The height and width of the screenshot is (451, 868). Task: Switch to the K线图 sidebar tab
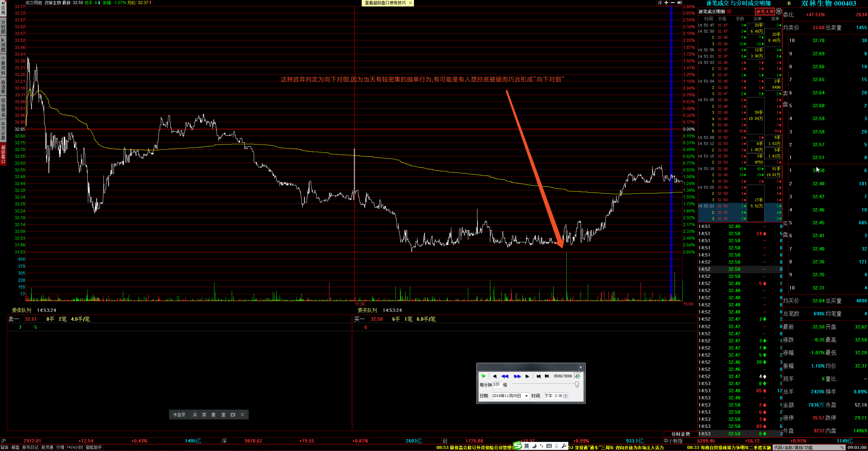pos(3,45)
